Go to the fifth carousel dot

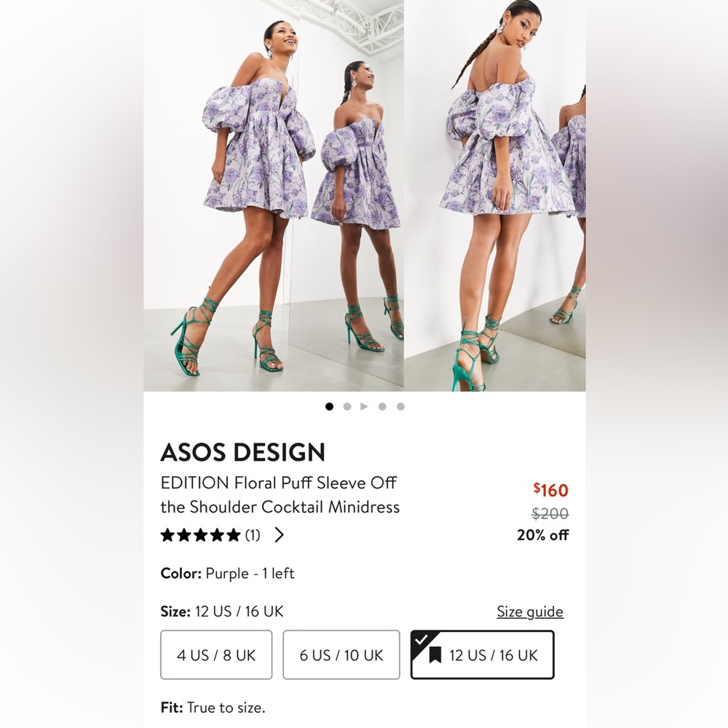pyautogui.click(x=400, y=407)
